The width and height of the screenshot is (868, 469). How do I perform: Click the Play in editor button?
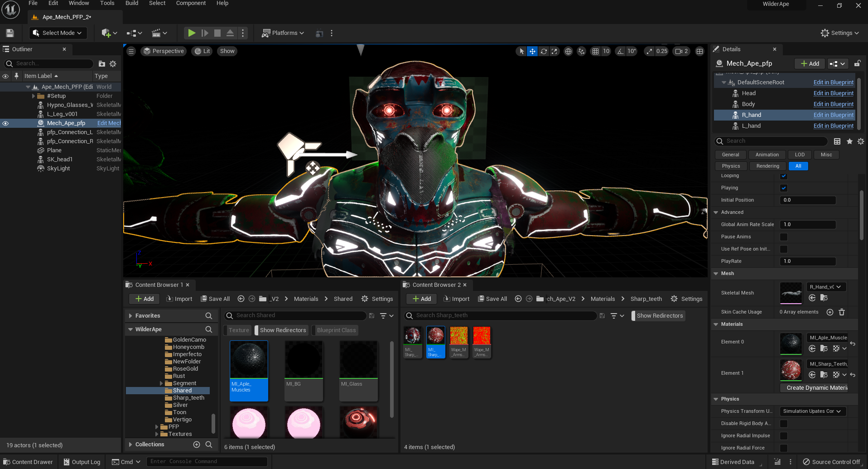pos(192,33)
